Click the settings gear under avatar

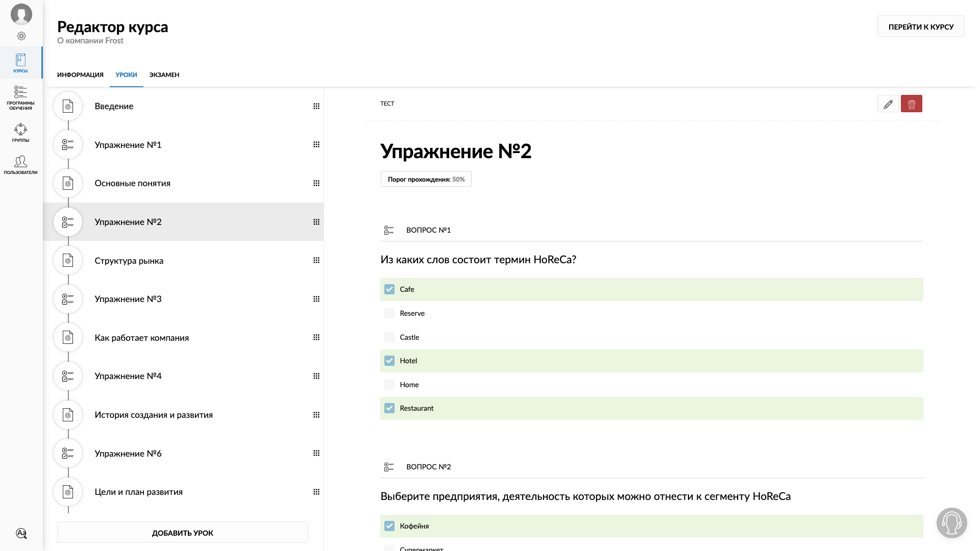click(21, 36)
